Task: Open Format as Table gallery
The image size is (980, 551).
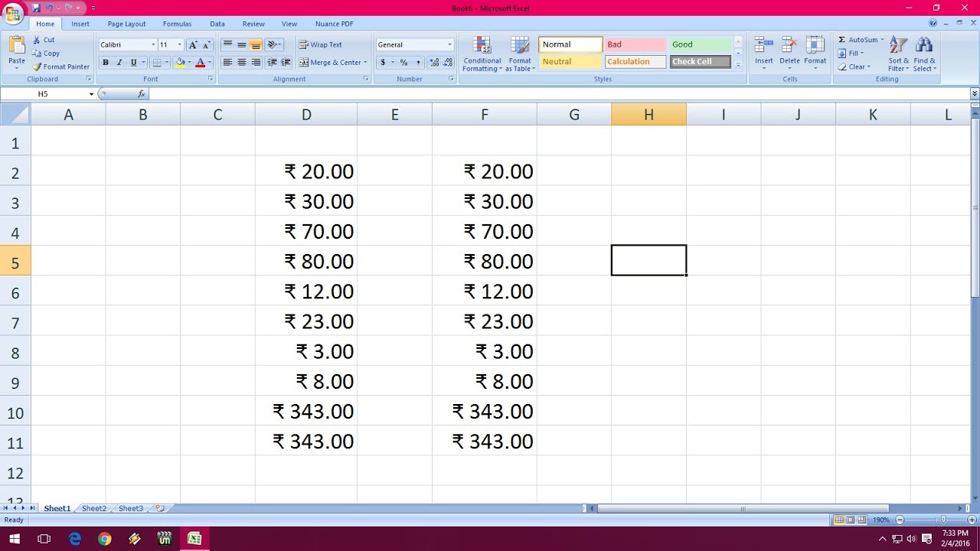Action: point(520,54)
